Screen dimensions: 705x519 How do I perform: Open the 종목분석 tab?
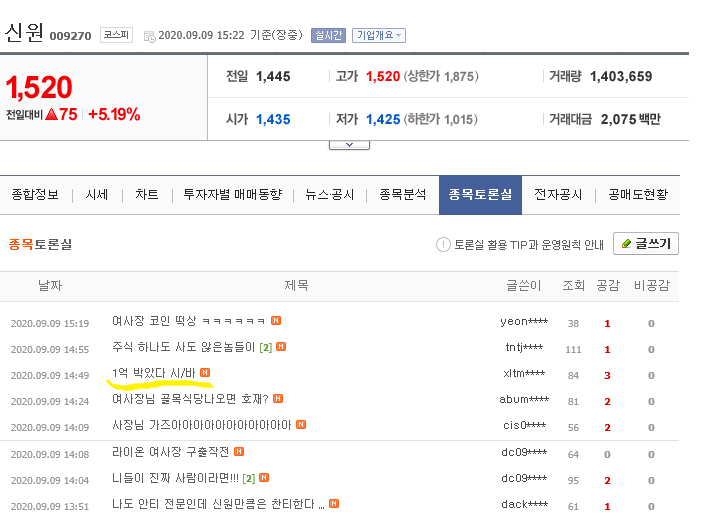coord(403,195)
